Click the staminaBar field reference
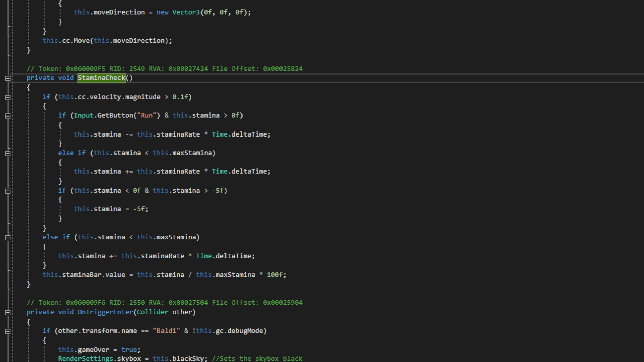 [x=82, y=275]
